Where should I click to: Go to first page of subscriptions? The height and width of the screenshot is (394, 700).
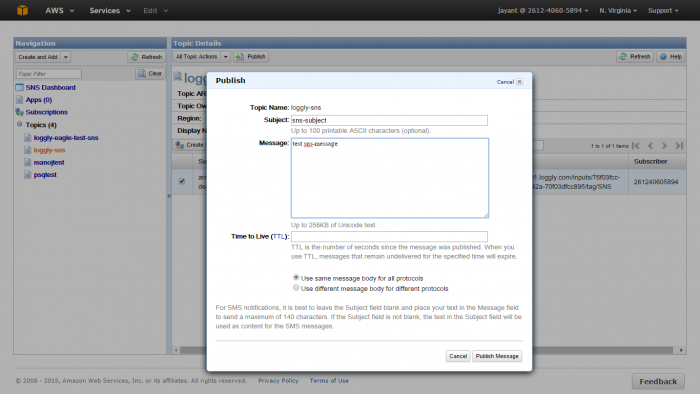[x=636, y=145]
